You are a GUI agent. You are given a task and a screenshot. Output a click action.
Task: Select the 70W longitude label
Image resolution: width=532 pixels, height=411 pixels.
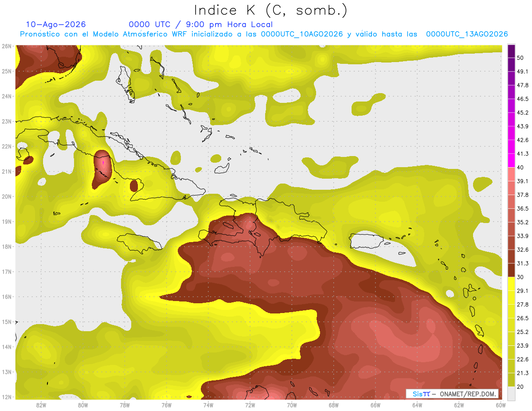tap(292, 405)
